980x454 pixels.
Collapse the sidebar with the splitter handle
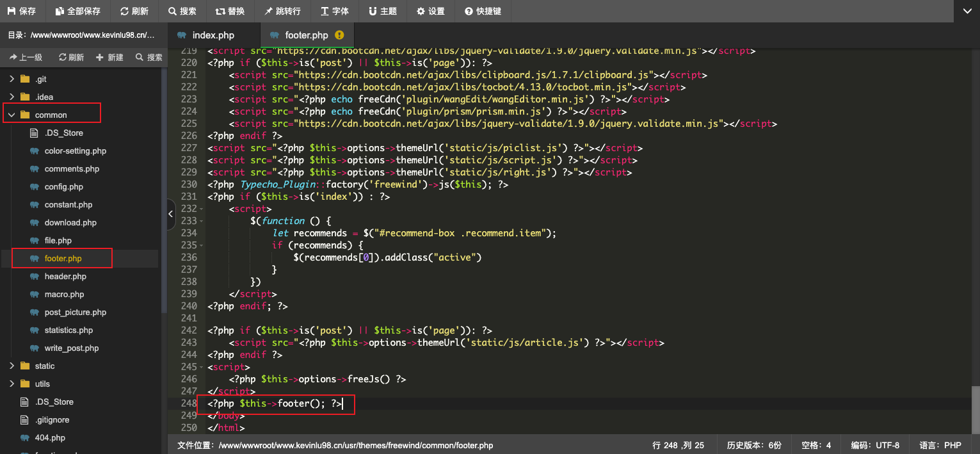171,215
